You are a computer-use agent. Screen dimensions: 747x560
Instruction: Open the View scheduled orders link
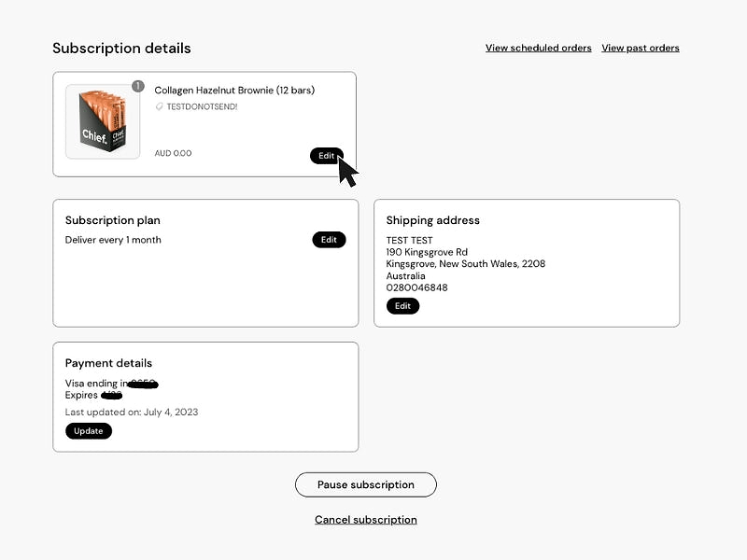coord(539,49)
